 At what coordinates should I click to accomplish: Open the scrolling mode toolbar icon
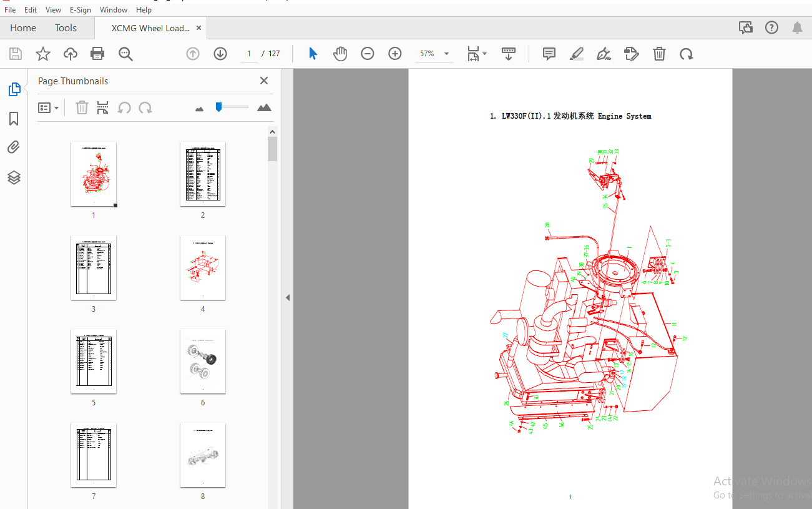click(509, 54)
